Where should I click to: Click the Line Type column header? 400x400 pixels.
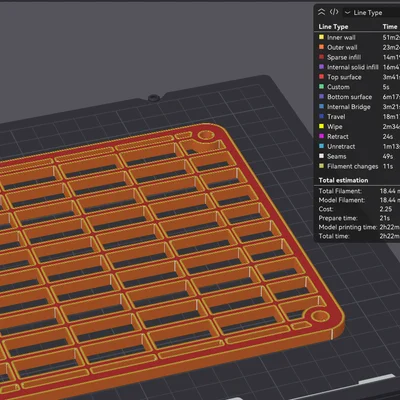(x=333, y=26)
